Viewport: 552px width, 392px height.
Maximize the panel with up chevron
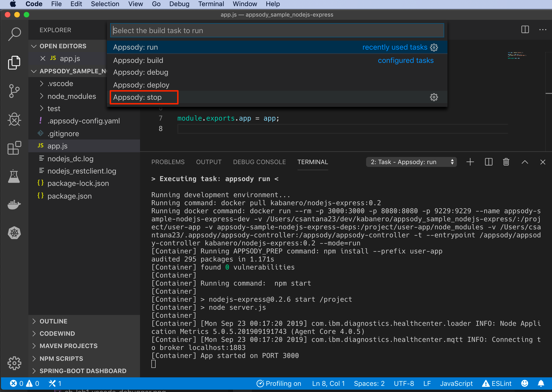(525, 162)
